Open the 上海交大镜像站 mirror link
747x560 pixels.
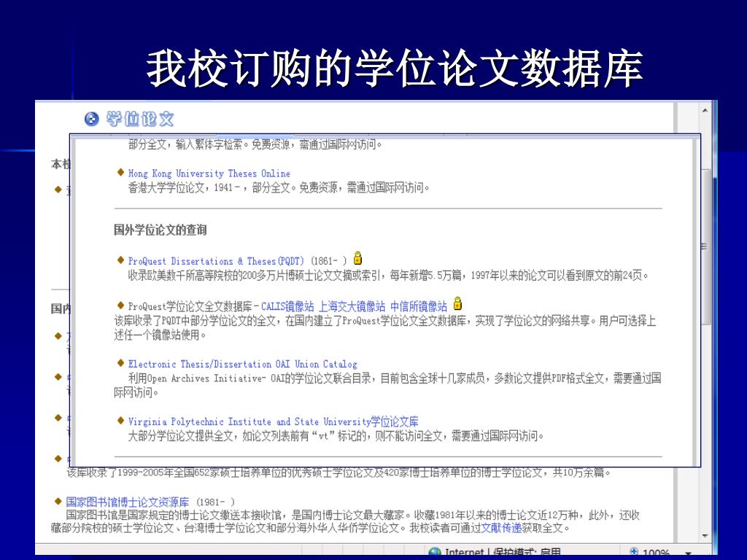point(352,306)
